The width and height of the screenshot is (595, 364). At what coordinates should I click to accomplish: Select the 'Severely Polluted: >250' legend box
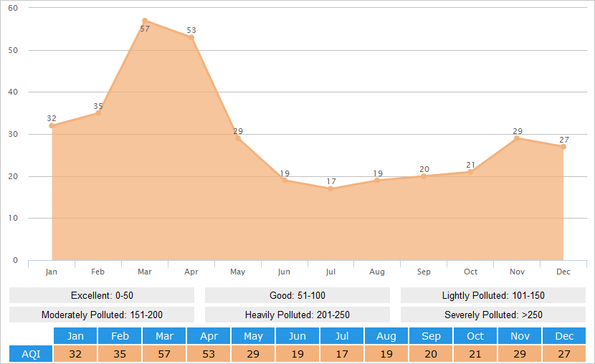(x=493, y=315)
